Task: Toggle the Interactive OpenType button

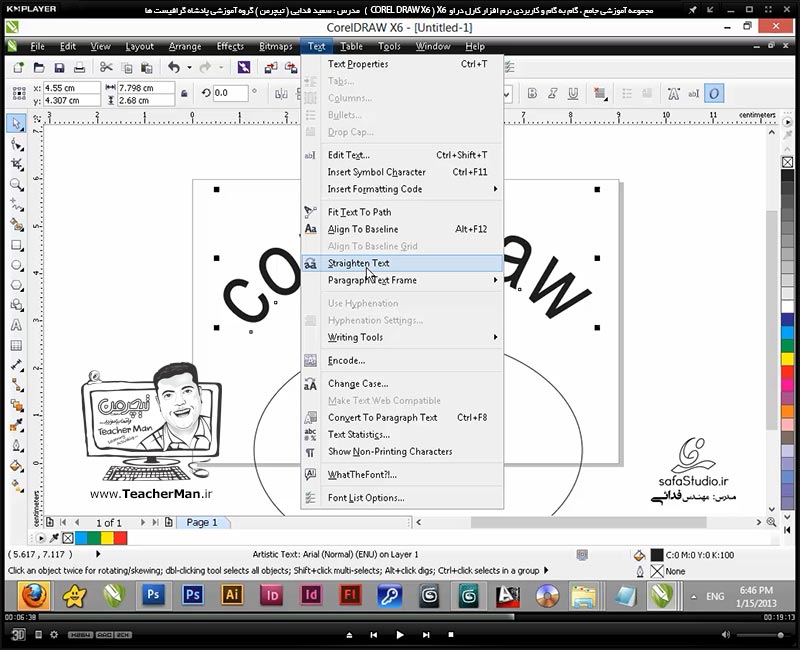Action: coord(714,93)
